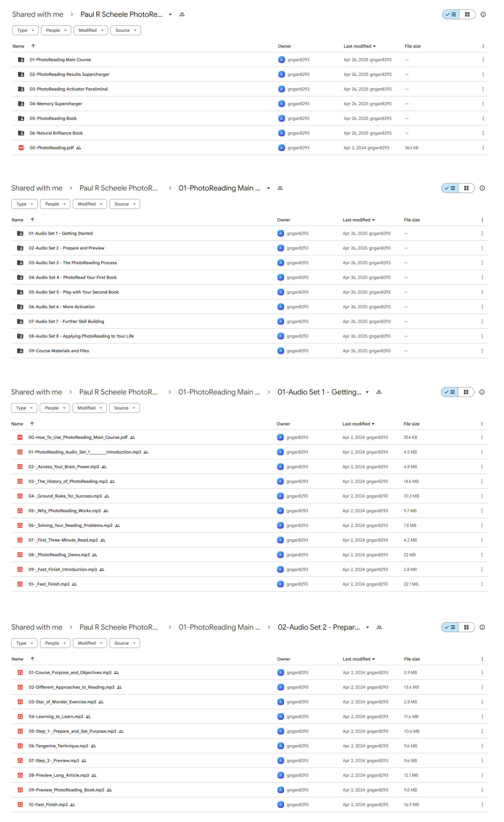Click PDF icon of 00-How_To_Use_PhotoReading_Main_Course.pdf

[20, 437]
